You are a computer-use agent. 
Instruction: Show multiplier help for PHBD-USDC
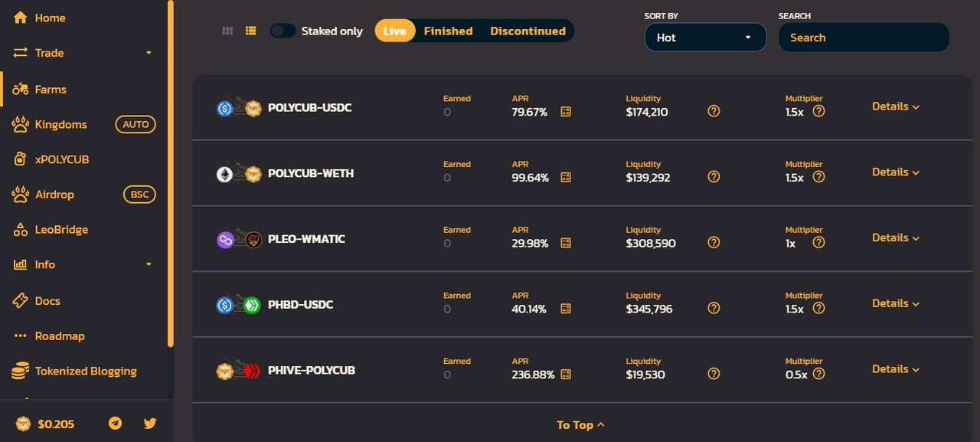[x=818, y=308]
